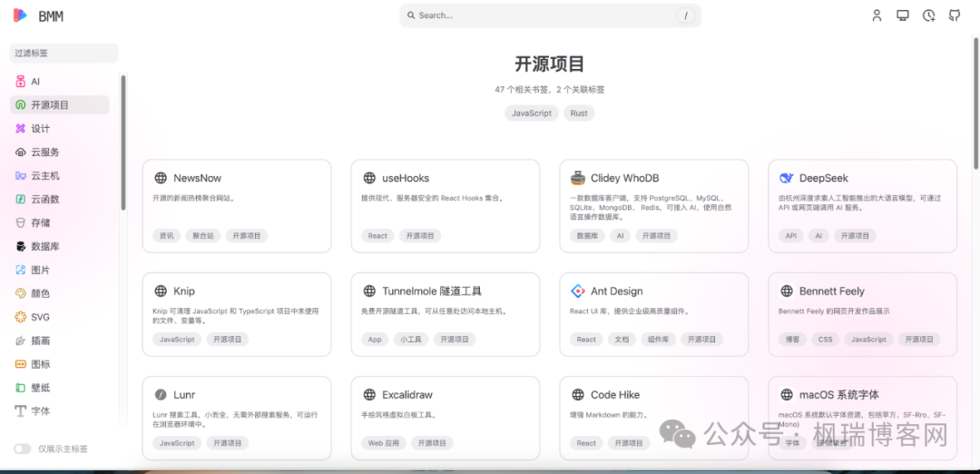Select 开源项目 in the sidebar

[59, 105]
